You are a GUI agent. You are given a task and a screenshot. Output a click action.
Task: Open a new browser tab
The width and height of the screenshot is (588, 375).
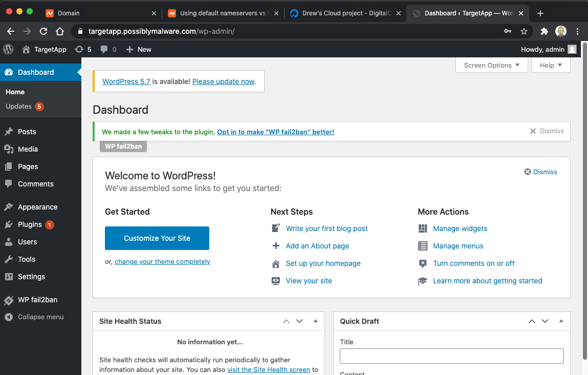[540, 13]
